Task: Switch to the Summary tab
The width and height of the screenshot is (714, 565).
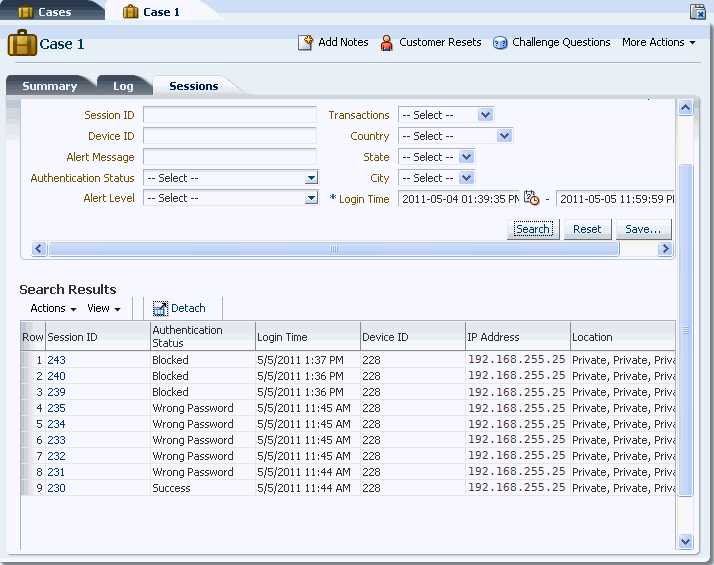Action: (x=50, y=86)
